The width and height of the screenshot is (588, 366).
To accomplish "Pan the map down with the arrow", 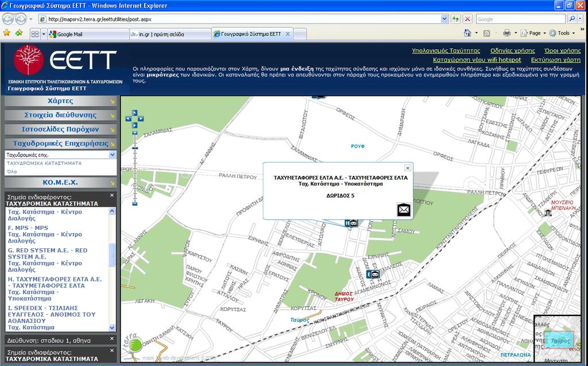I will 134,125.
